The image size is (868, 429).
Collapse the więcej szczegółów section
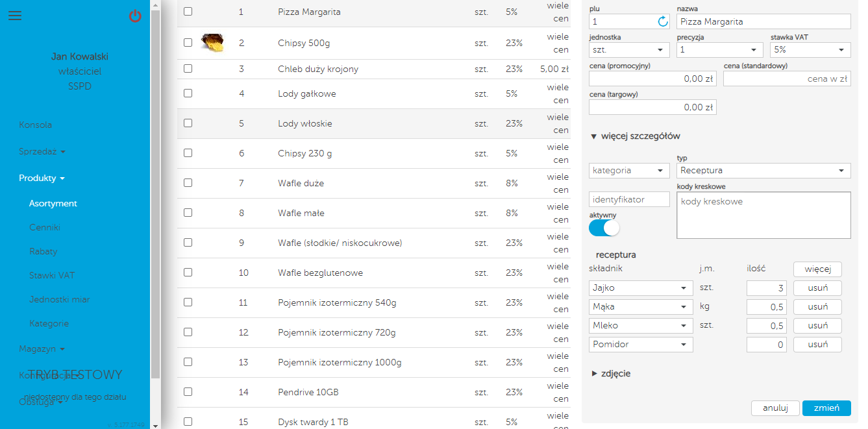click(x=636, y=136)
